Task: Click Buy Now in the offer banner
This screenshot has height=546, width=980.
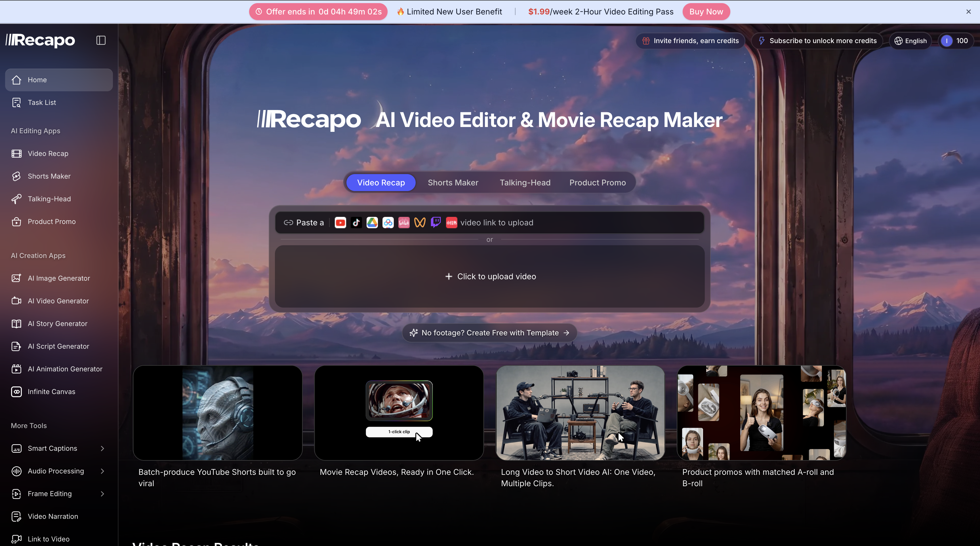Action: pos(706,12)
